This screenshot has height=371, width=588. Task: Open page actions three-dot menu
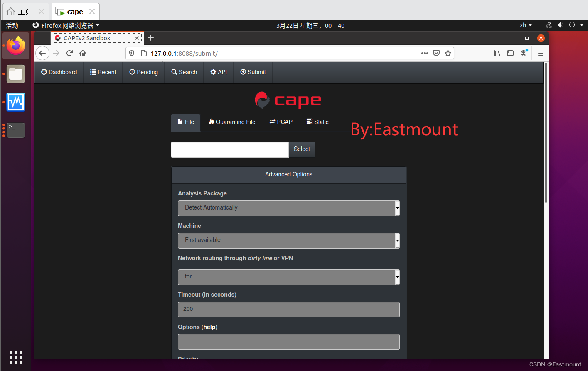click(424, 53)
